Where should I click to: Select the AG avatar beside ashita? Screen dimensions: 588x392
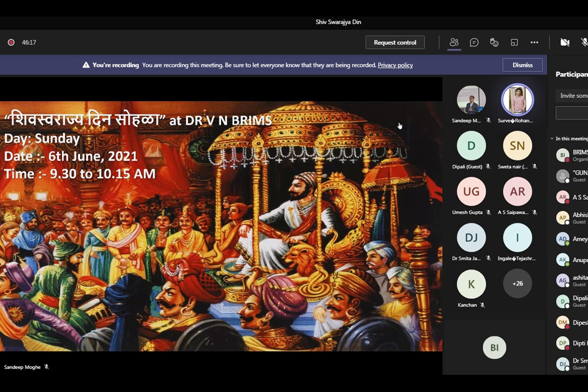[x=562, y=281]
